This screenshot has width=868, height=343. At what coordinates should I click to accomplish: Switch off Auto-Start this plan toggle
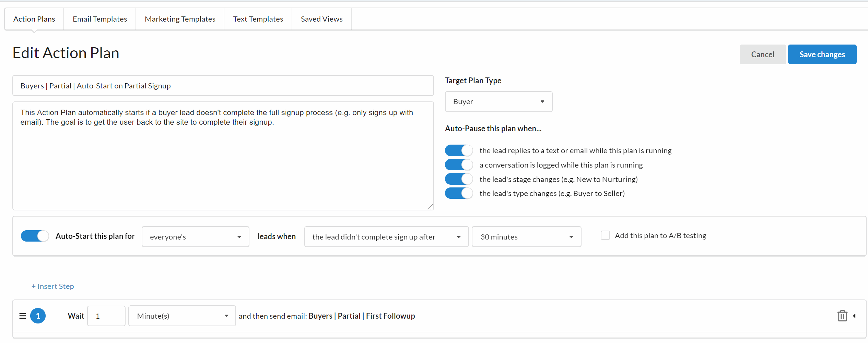35,236
